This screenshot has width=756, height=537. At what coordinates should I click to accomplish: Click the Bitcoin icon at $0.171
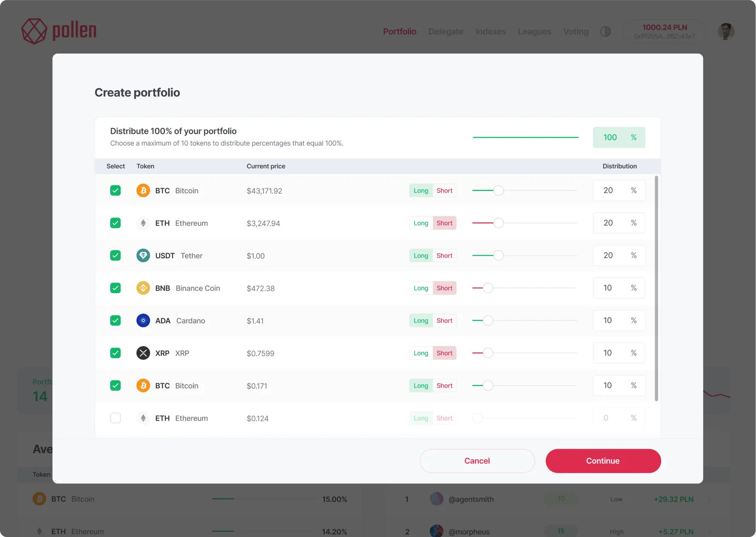(x=143, y=385)
